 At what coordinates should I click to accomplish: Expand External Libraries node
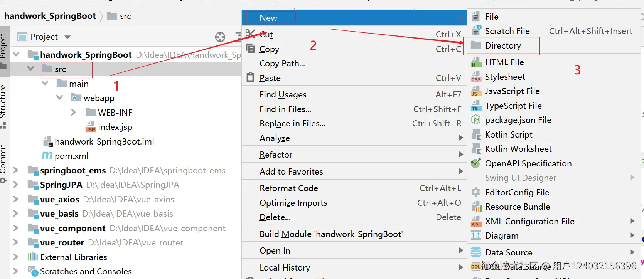[x=16, y=257]
